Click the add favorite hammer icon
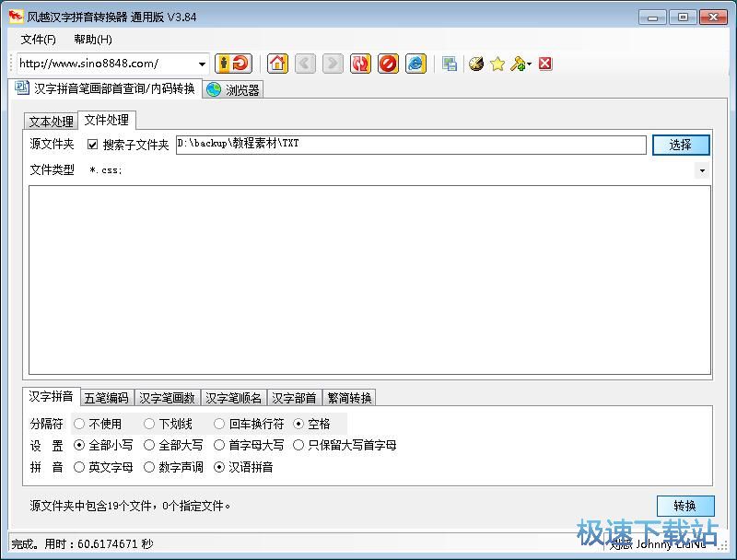 518,64
